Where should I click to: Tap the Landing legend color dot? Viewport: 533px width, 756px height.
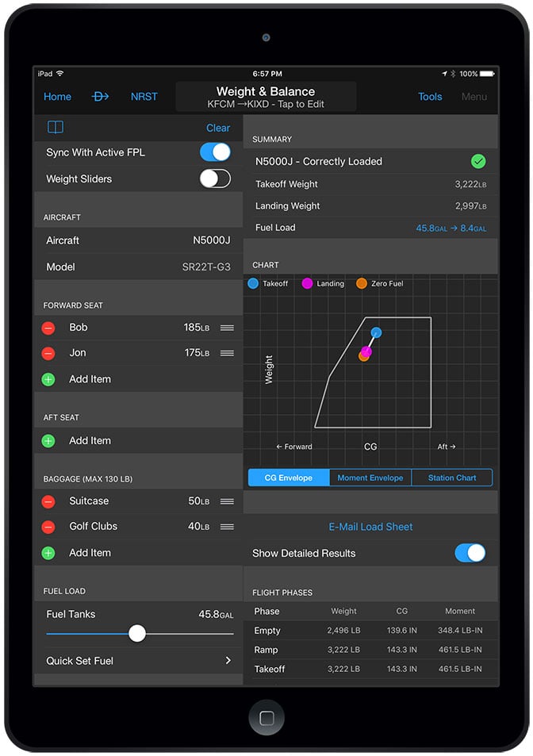[x=307, y=283]
